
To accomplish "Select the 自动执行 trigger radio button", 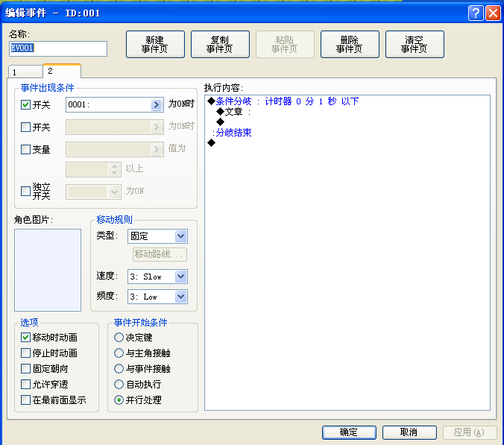I will coord(119,385).
